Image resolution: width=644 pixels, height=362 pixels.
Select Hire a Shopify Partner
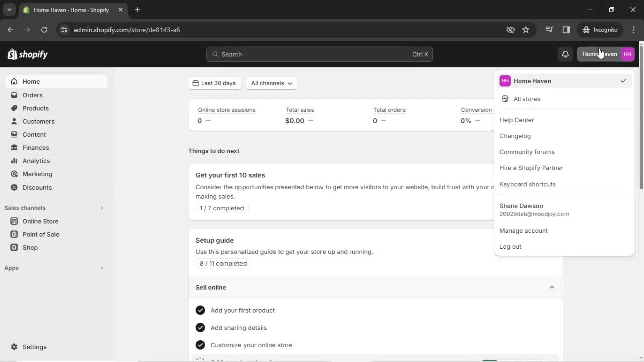click(531, 168)
